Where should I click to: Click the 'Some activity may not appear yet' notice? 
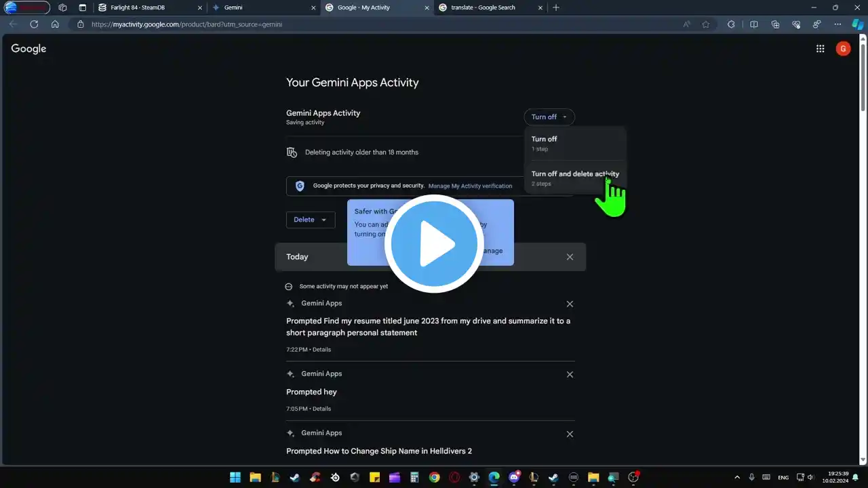tap(343, 287)
